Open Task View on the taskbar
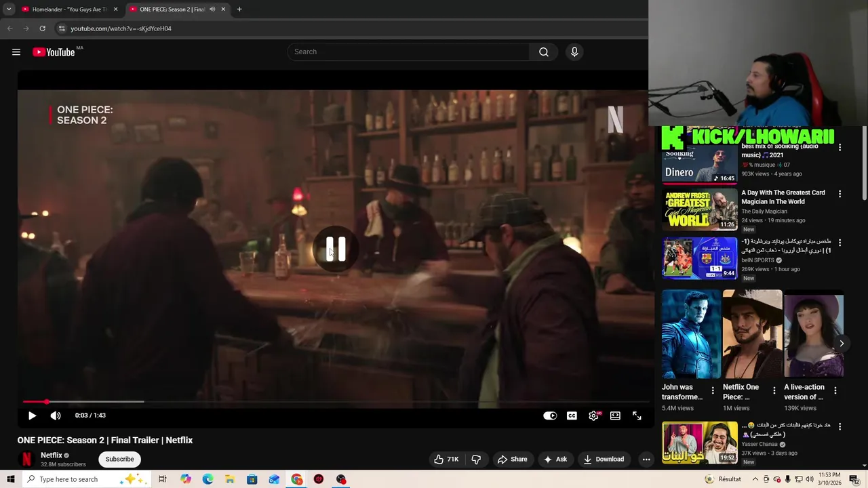The height and width of the screenshot is (488, 868). [x=163, y=479]
